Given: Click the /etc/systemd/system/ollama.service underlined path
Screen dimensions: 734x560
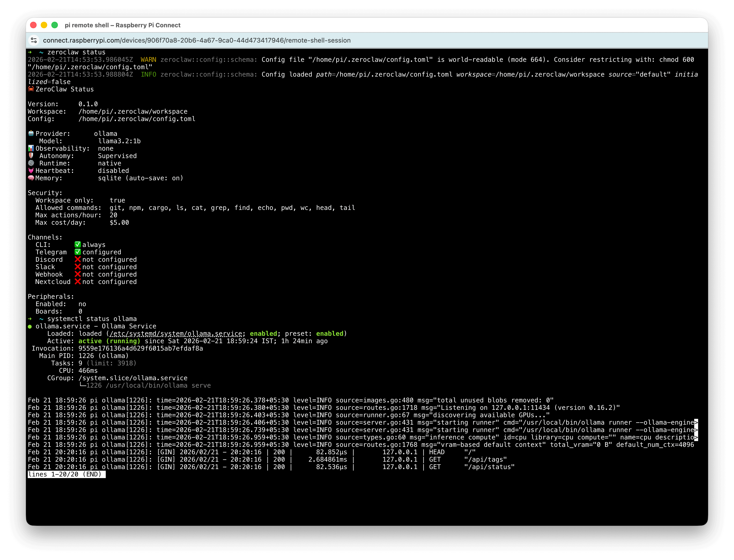Looking at the screenshot, I should click(x=176, y=334).
